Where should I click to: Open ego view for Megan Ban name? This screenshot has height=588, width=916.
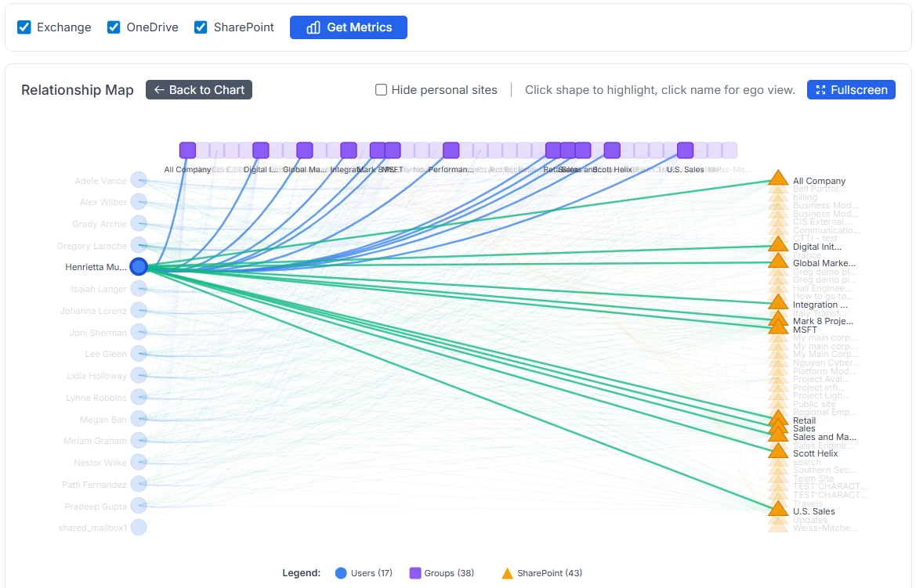(103, 420)
